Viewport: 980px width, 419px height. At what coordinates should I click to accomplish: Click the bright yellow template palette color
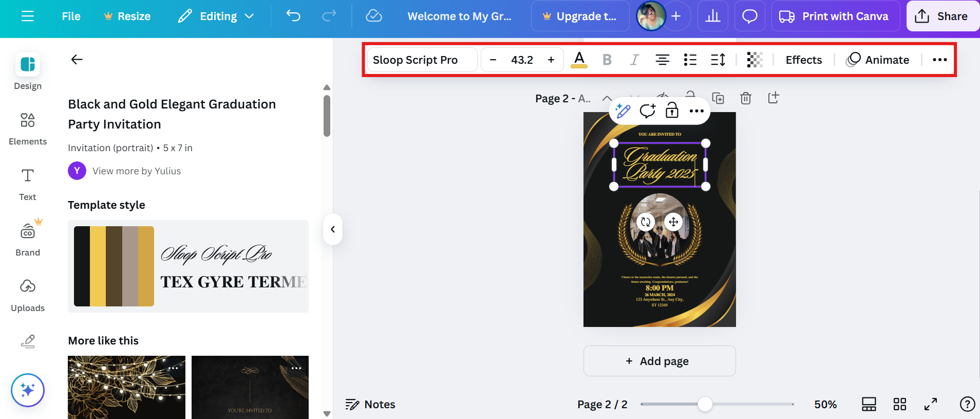point(98,266)
